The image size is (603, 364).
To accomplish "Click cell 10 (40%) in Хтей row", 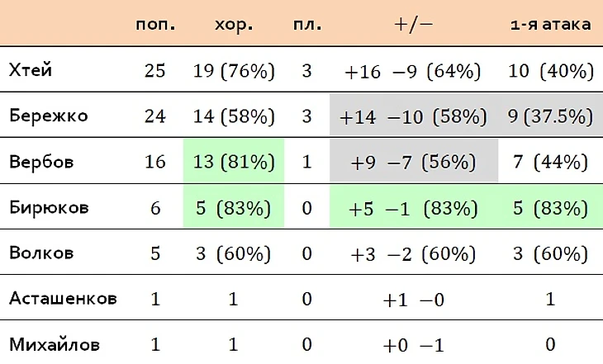I will click(x=551, y=71).
